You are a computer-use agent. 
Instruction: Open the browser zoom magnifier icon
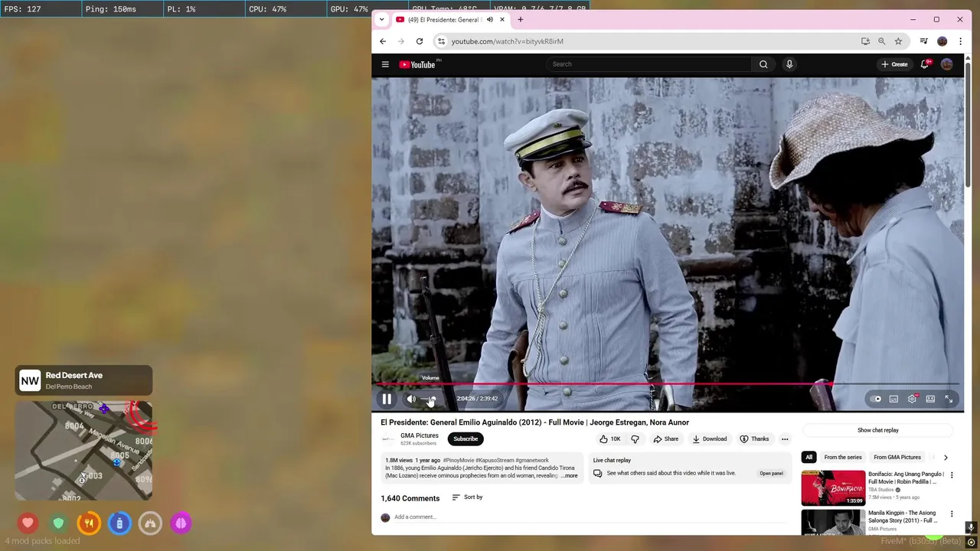click(x=882, y=41)
